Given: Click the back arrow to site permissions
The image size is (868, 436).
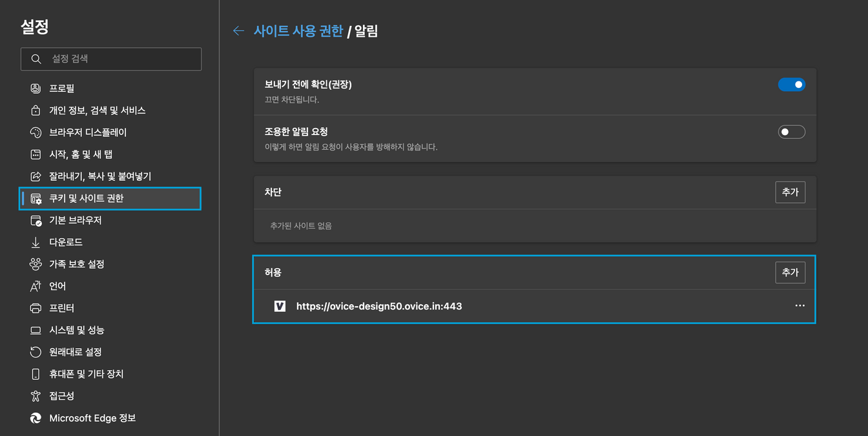Looking at the screenshot, I should (x=238, y=31).
